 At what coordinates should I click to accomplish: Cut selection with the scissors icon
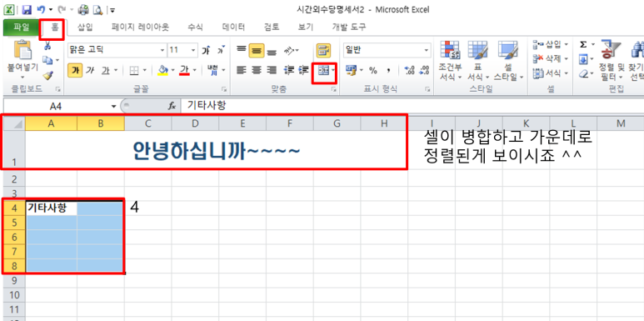(x=47, y=46)
